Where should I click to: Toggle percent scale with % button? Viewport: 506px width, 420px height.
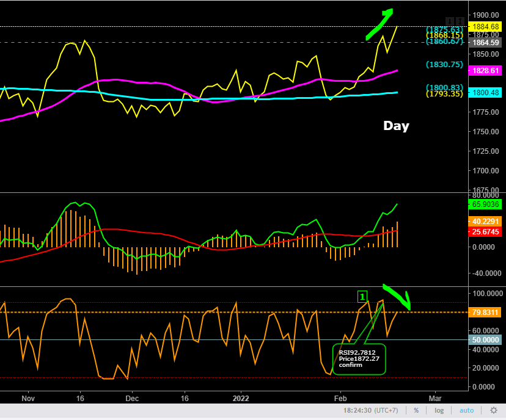point(416,410)
